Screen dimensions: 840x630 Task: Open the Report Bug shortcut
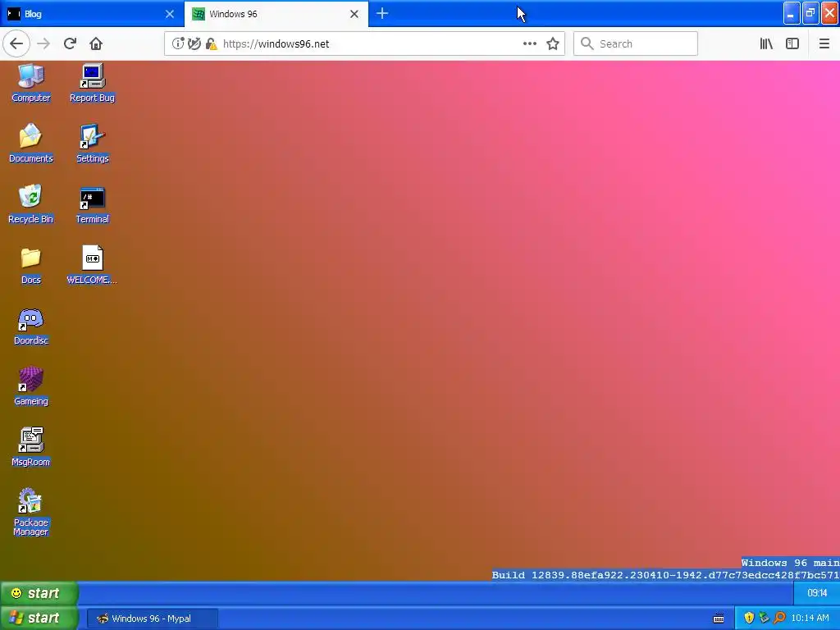click(92, 83)
